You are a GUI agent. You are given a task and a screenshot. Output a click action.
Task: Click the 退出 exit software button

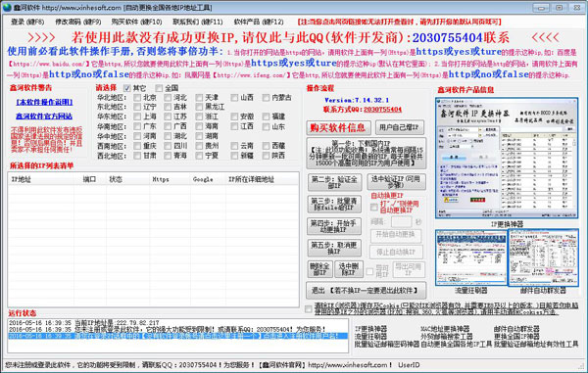point(367,290)
